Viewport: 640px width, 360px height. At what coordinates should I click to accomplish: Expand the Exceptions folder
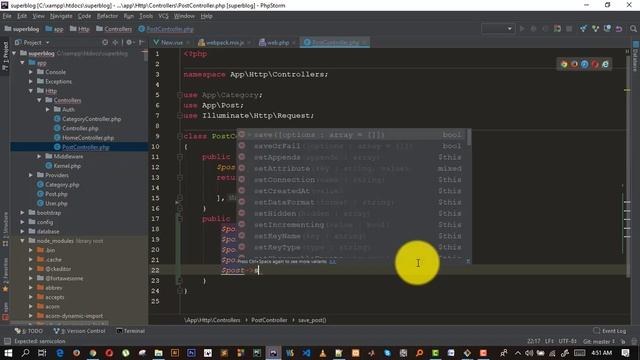[x=31, y=82]
